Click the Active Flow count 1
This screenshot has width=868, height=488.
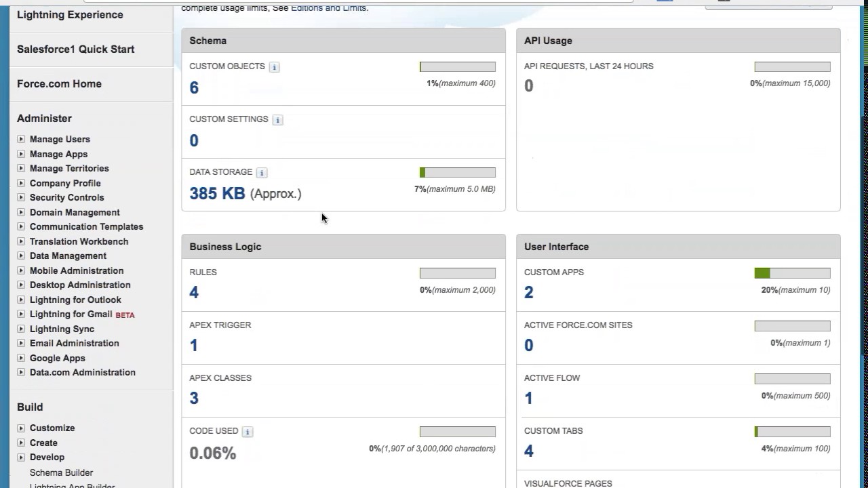point(529,399)
